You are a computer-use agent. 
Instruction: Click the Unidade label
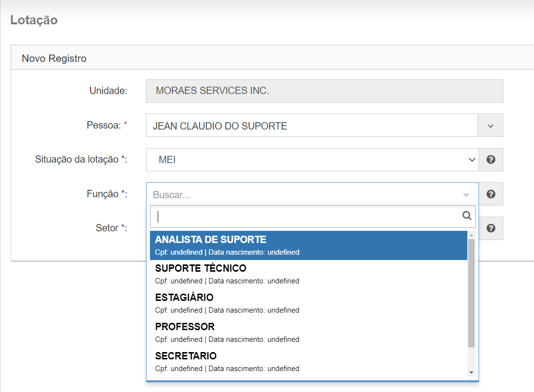[108, 91]
